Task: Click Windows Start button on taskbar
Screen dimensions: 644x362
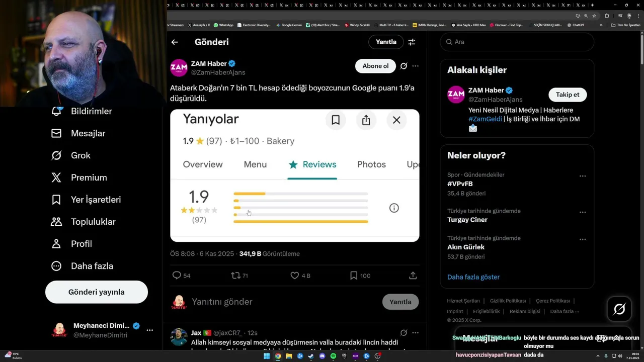Action: click(x=267, y=356)
